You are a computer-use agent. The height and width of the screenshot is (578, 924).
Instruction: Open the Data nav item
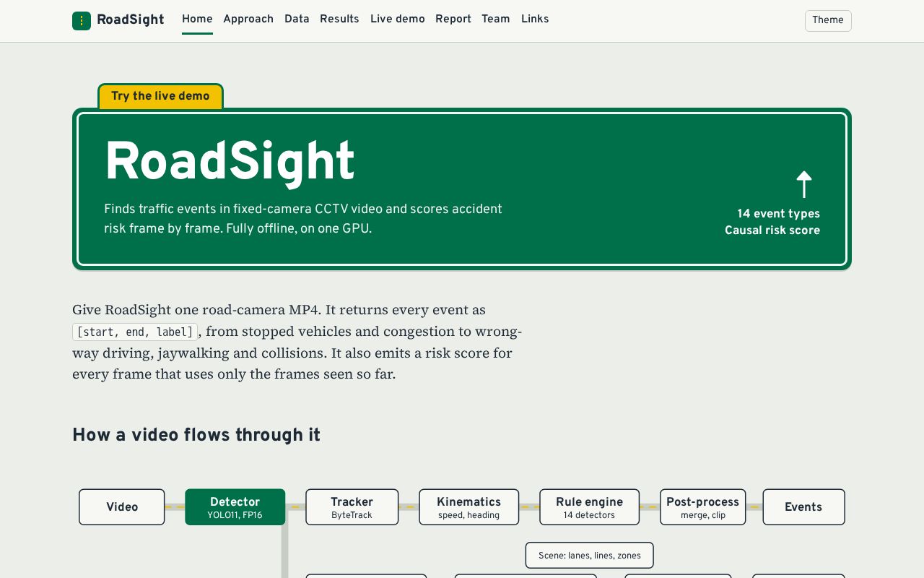297,20
